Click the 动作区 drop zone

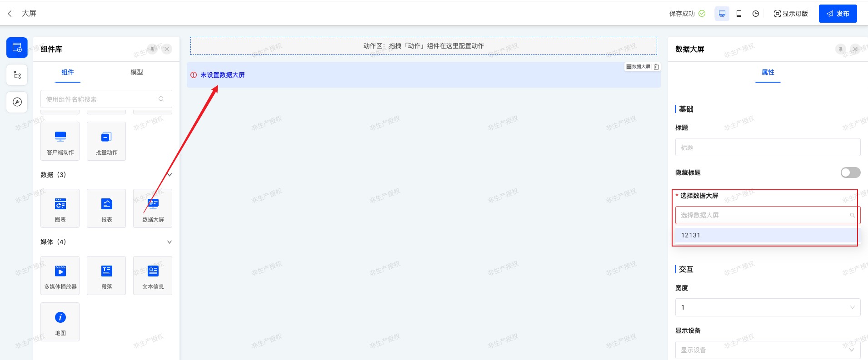coord(424,46)
